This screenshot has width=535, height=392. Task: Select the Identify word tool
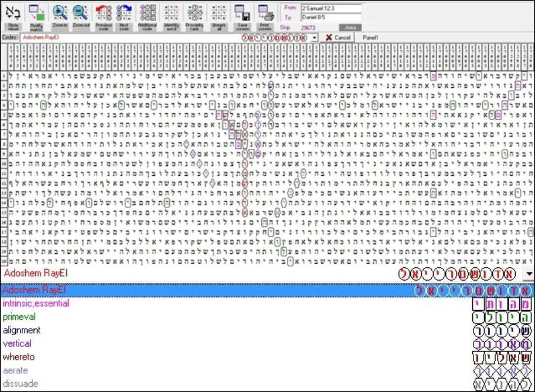[171, 17]
